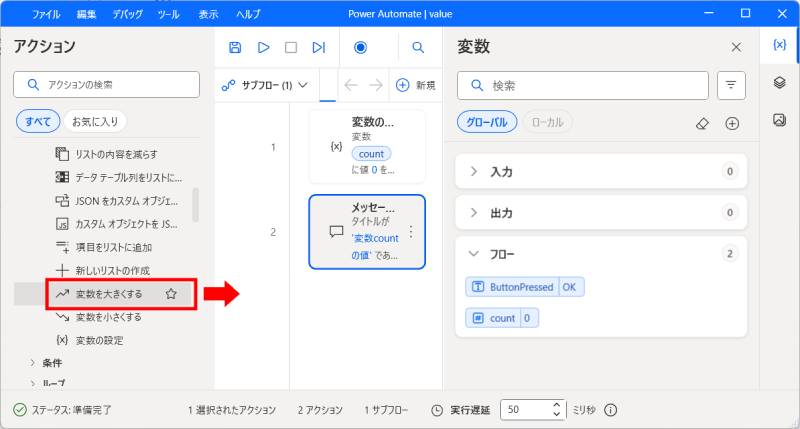The image size is (800, 429).
Task: Click the ステータス: 準備完了 status
Action: click(x=62, y=410)
